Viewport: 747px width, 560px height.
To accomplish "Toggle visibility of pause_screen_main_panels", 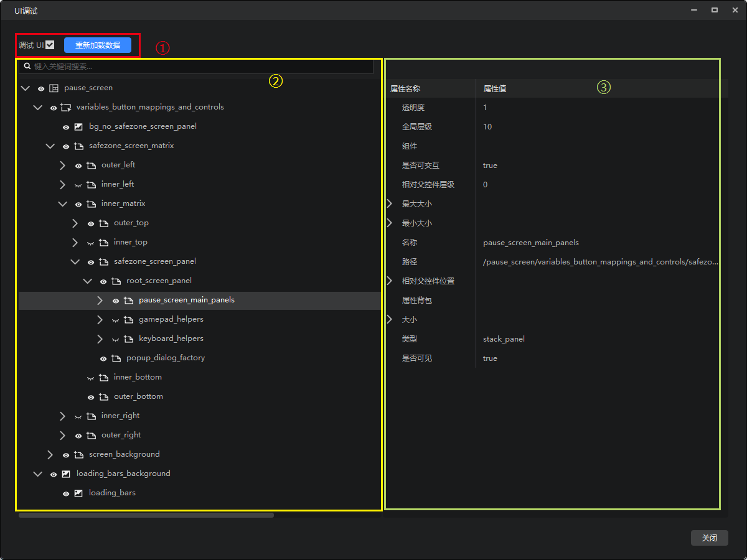I will point(116,301).
